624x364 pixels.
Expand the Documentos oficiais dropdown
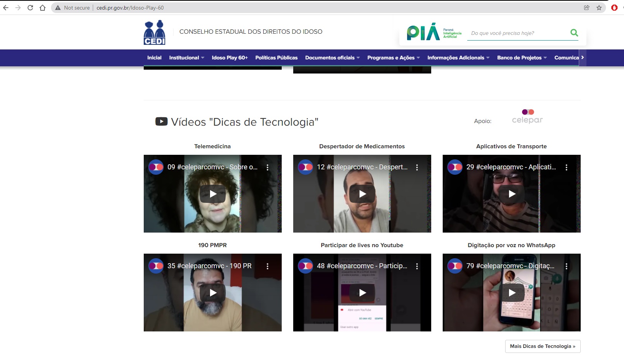pos(332,58)
